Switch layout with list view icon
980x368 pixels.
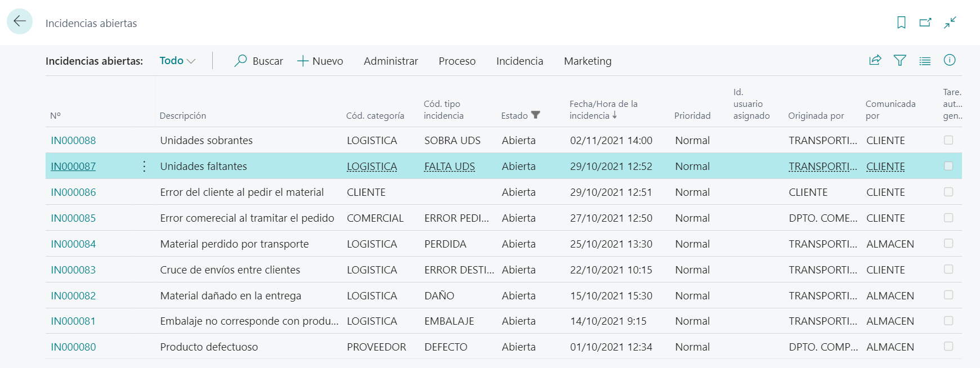925,61
